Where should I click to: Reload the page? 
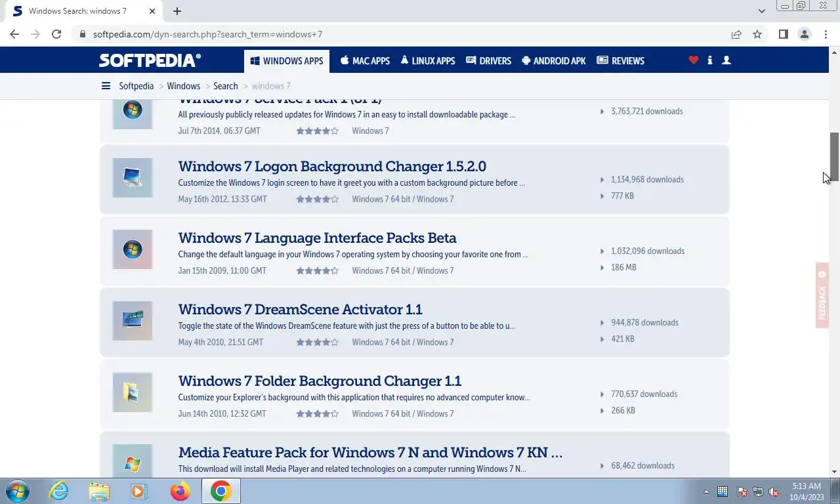[x=56, y=34]
